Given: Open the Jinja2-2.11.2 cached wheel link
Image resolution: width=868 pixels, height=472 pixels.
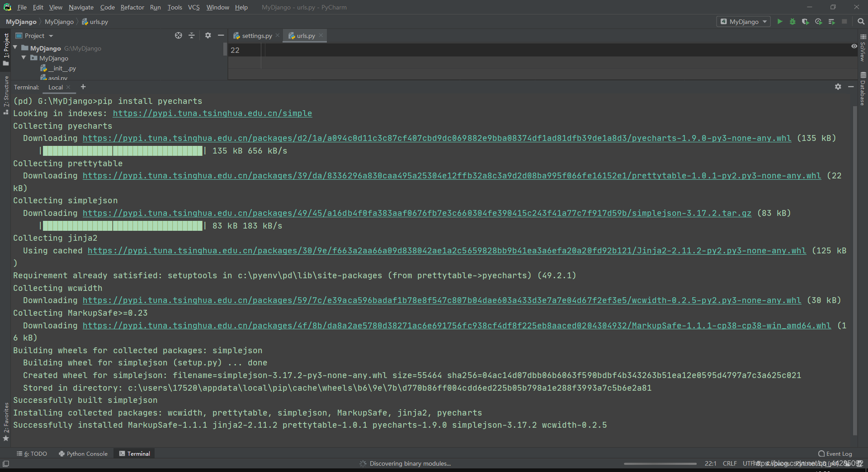Looking at the screenshot, I should tap(447, 251).
